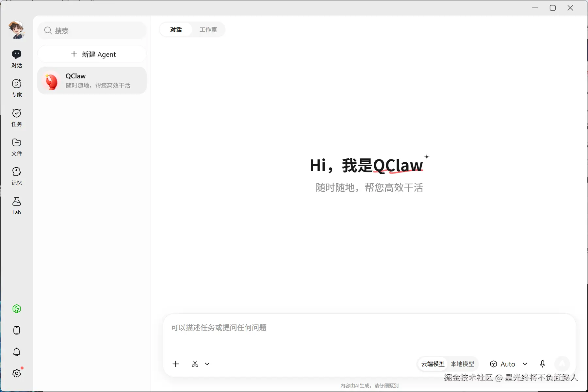This screenshot has width=588, height=392.
Task: Click the 'Hi，我是QClaw' heading
Action: click(366, 165)
